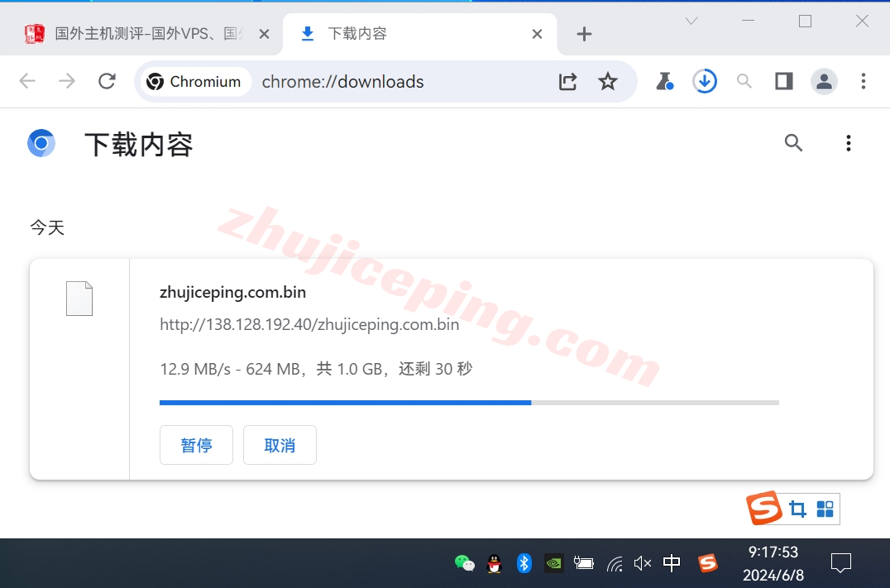This screenshot has height=588, width=890.
Task: Open the toolbar downloads progress icon
Action: [x=705, y=81]
